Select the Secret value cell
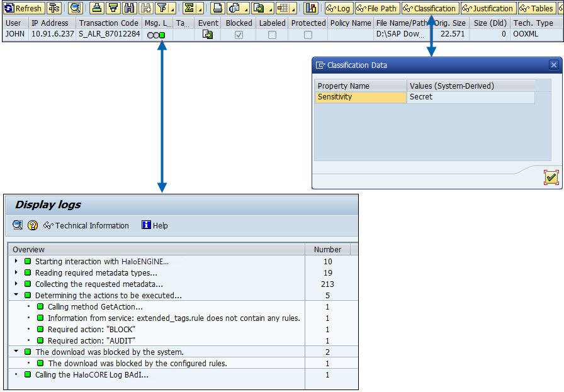Viewport: 564px width, 392px height. 470,97
